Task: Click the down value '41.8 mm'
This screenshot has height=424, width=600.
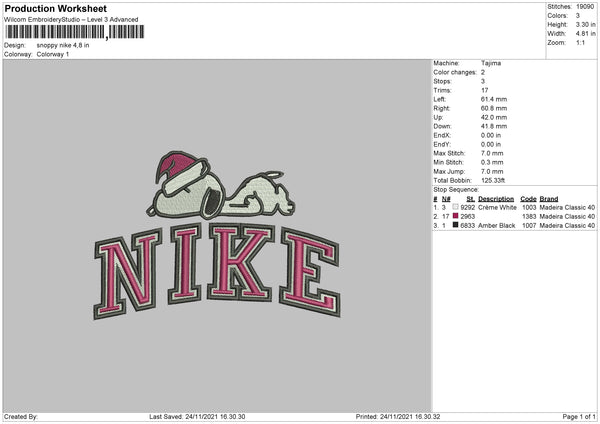Action: click(494, 126)
